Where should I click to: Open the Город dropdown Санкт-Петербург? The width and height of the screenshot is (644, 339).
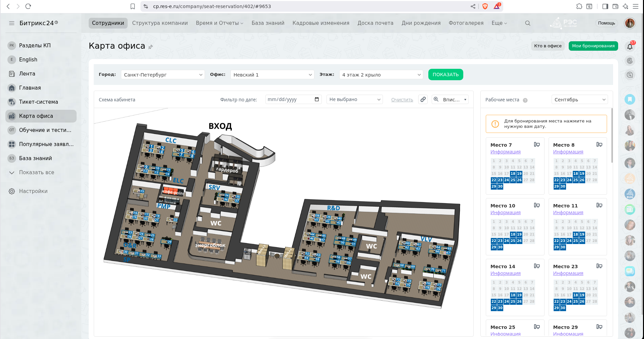(163, 75)
